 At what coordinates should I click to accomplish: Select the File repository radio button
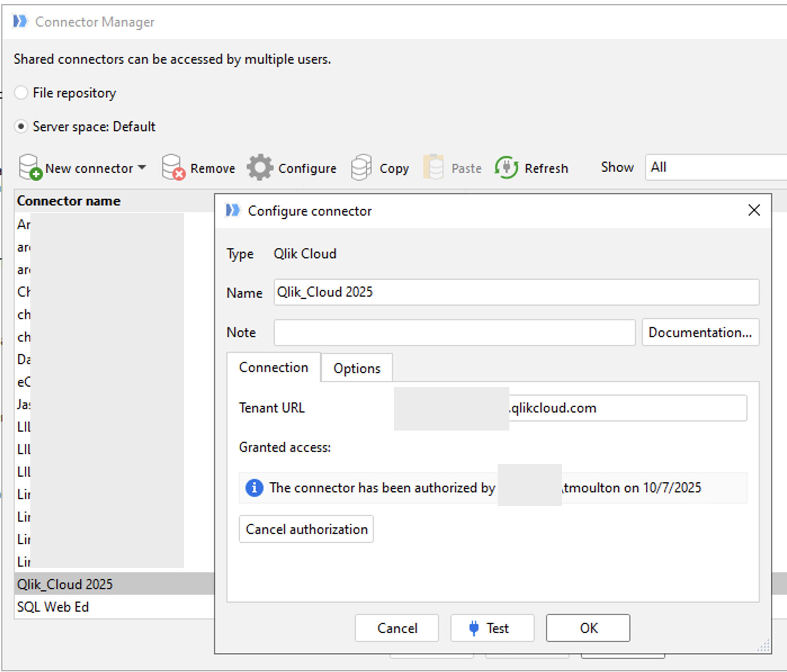(21, 93)
